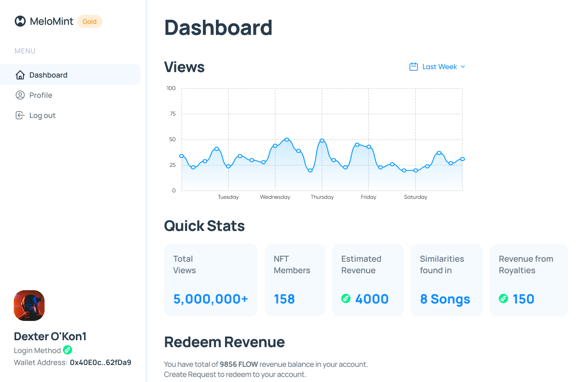Click the MeloMint logo icon
Viewport: 588px width, 382px height.
click(20, 21)
